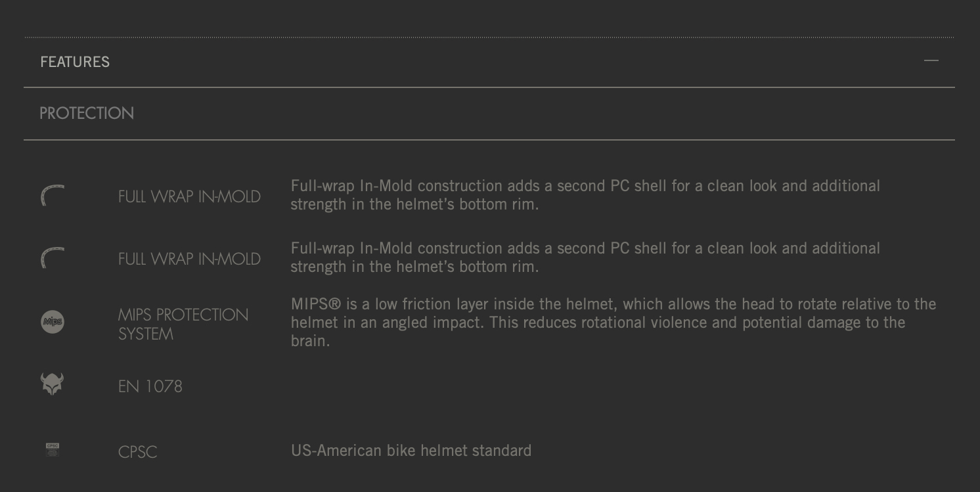980x492 pixels.
Task: Click the dotted separator line above Features
Action: (x=489, y=37)
